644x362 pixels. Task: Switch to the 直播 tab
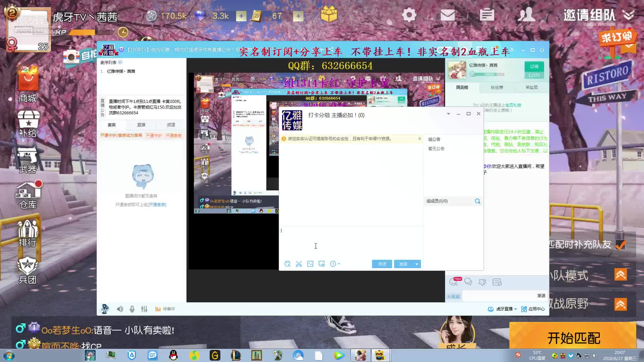tap(141, 125)
